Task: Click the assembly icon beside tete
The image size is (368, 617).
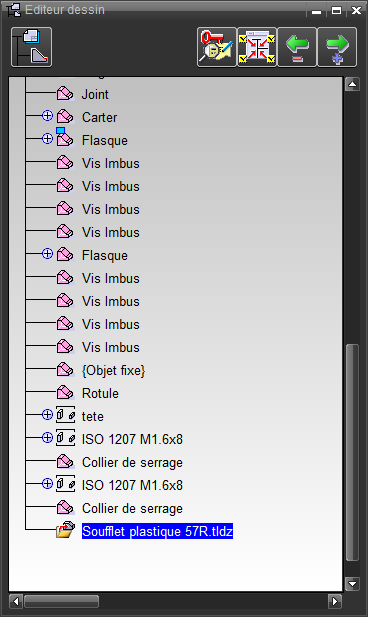Action: 65,415
